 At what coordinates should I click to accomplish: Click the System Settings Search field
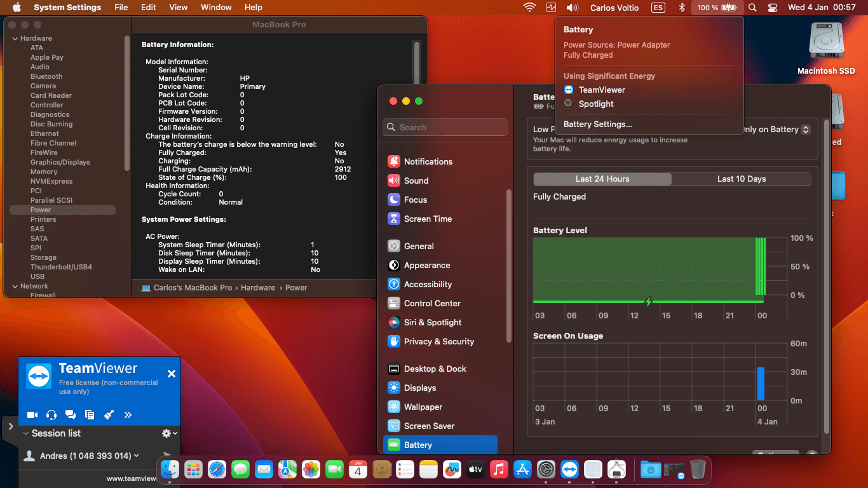tap(445, 128)
